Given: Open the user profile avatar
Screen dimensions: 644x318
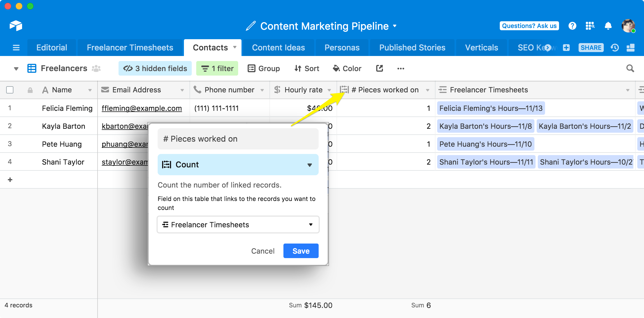Looking at the screenshot, I should point(628,26).
